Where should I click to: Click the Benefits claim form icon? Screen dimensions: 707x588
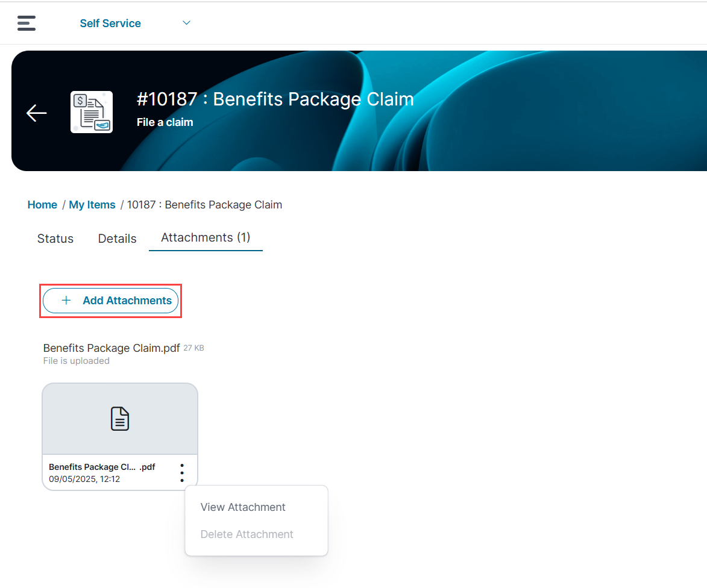click(x=92, y=112)
